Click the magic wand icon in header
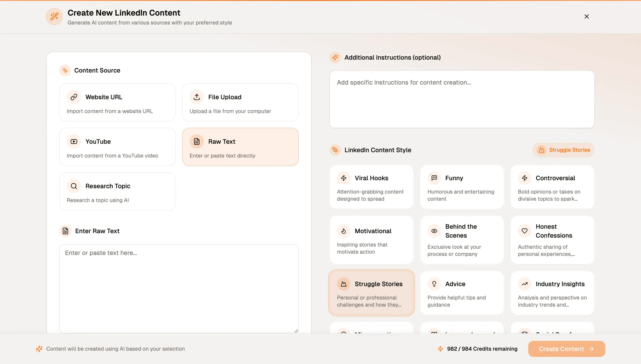The width and height of the screenshot is (641, 364). (54, 16)
